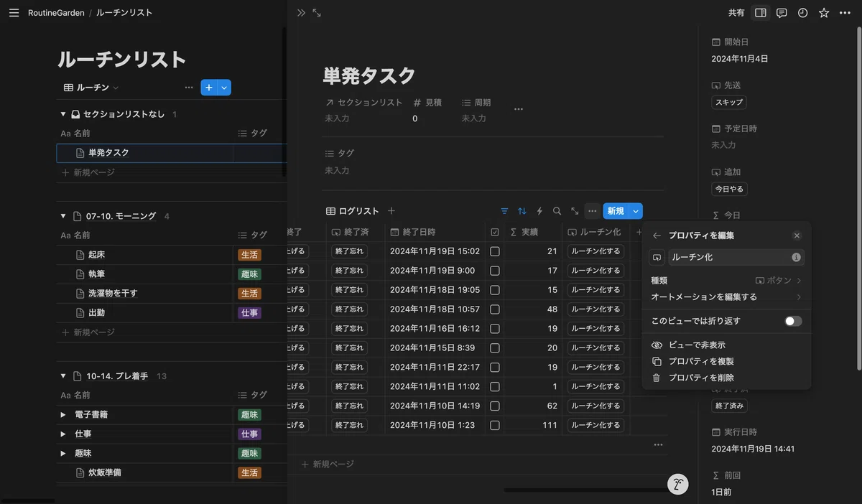
Task: Click property icon beside ルーチン化 name field
Action: coord(657,257)
